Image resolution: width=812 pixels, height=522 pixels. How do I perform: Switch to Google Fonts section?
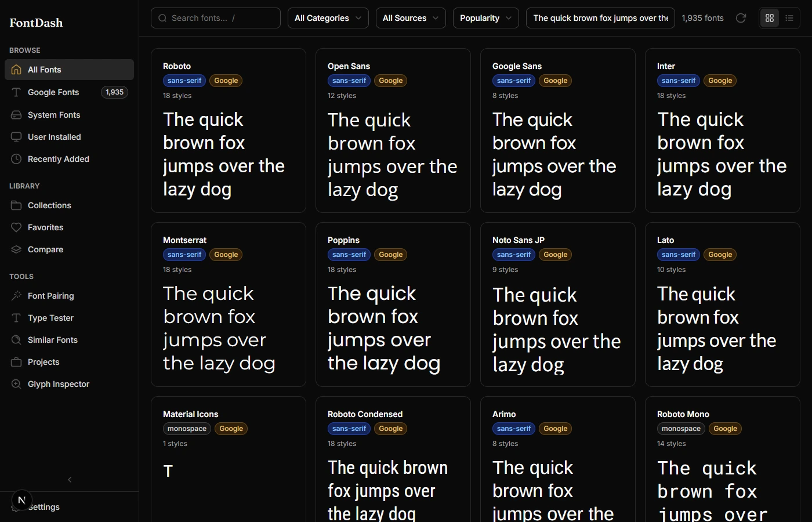pyautogui.click(x=53, y=92)
